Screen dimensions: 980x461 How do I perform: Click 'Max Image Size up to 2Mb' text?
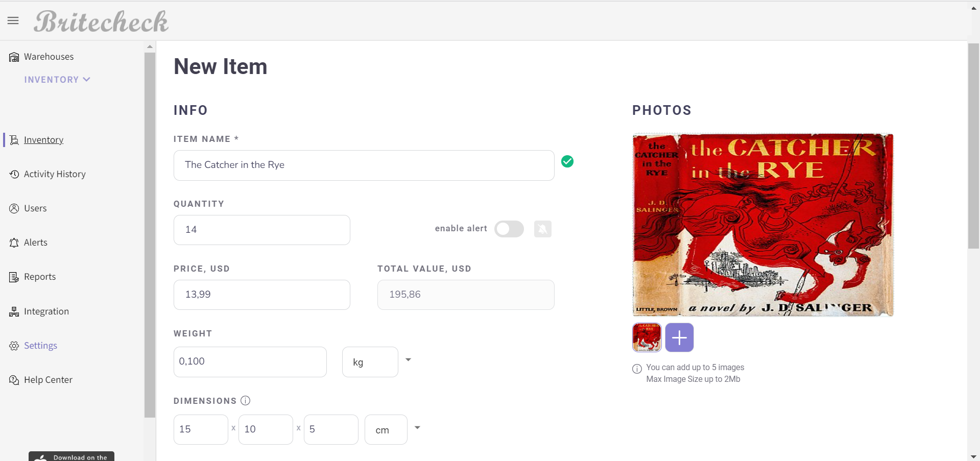coord(693,379)
